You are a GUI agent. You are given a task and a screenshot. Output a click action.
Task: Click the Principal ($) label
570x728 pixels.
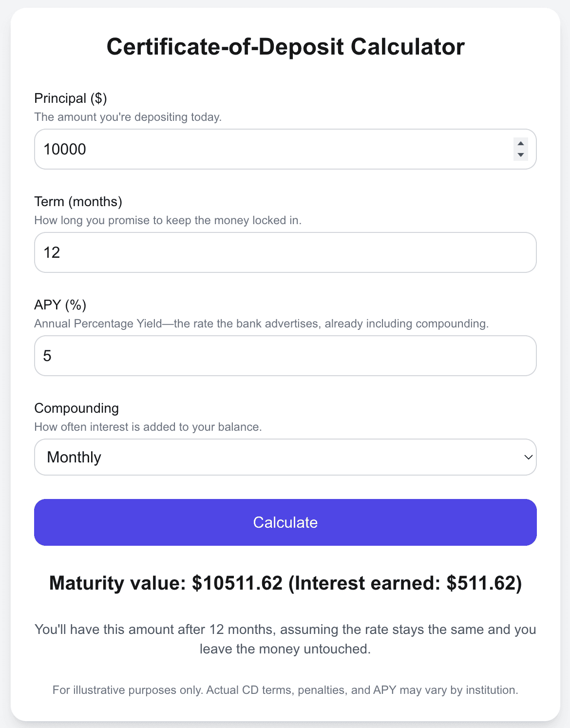tap(71, 98)
